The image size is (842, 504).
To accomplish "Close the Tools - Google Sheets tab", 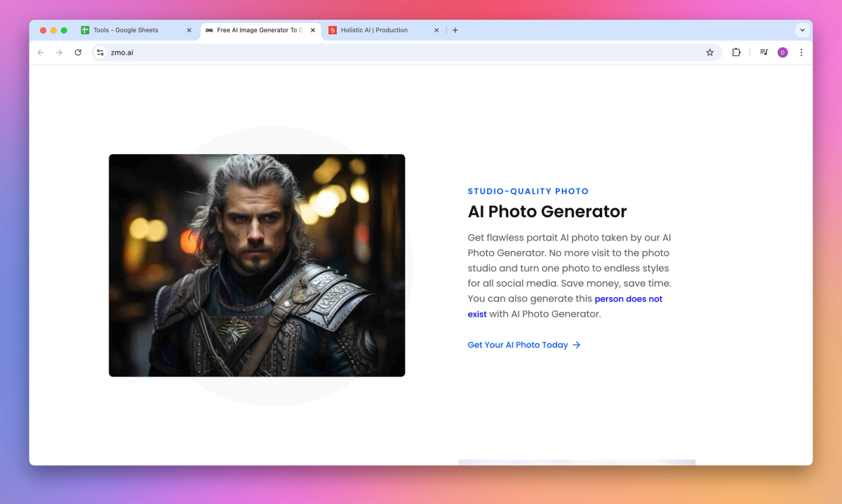I will (x=189, y=30).
